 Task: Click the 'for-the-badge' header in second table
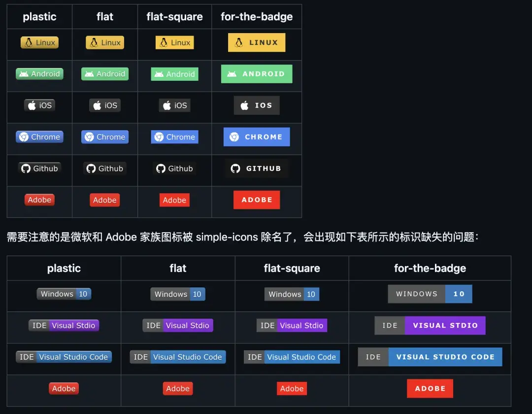(430, 269)
